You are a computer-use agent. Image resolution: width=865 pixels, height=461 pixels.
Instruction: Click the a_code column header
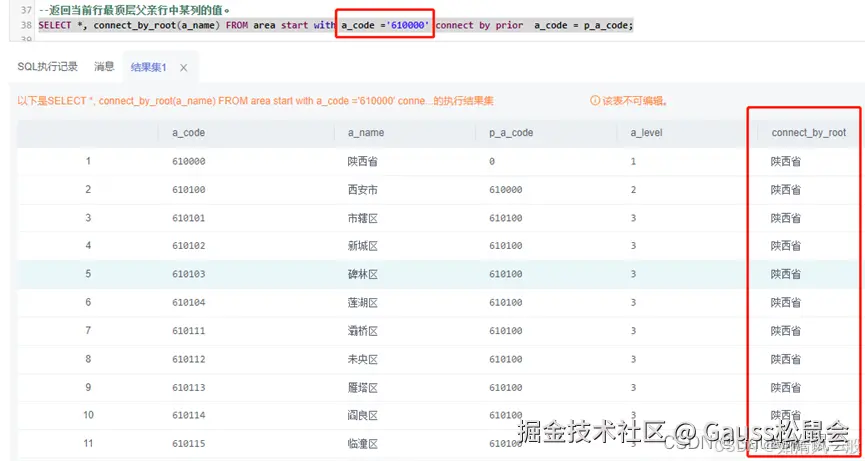coord(189,133)
